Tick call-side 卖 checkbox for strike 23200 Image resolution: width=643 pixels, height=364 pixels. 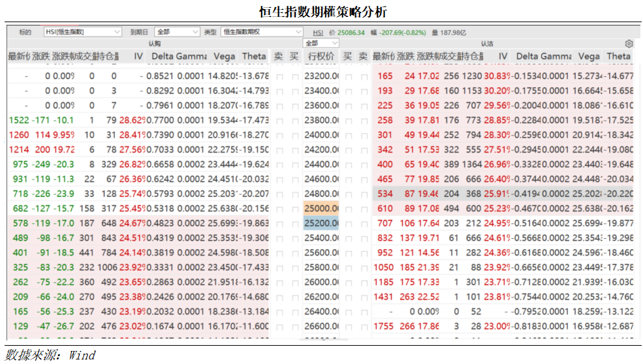coord(279,77)
